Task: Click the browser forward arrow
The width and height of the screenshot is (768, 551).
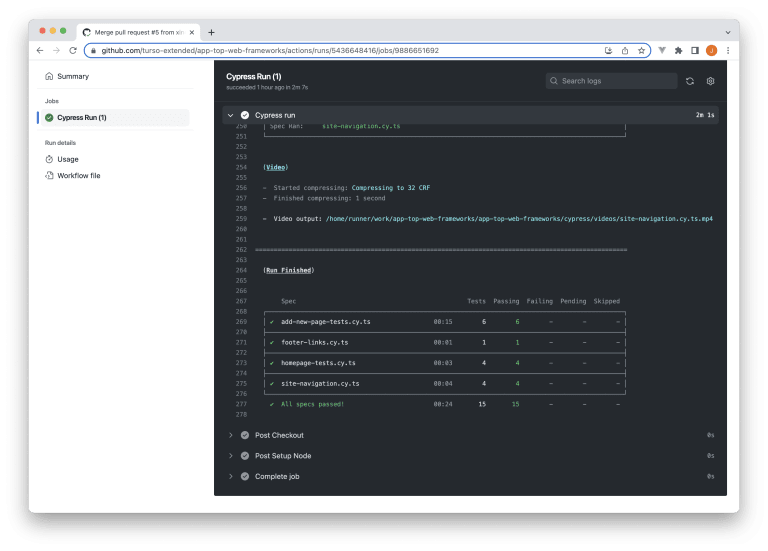Action: pos(56,50)
